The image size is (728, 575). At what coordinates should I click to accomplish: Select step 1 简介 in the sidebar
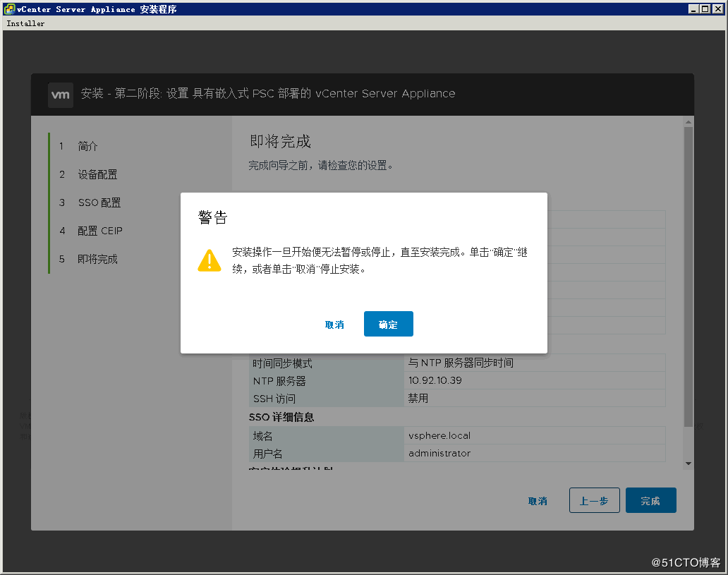point(87,146)
